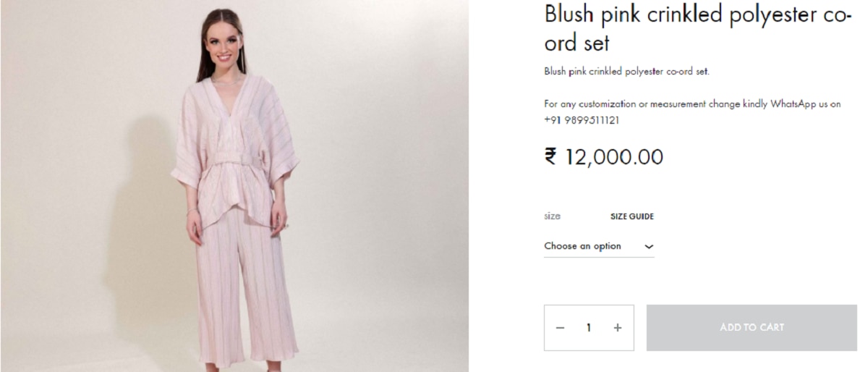Expand the 'Choose an option' size dropdown
Viewport: 868px width, 372px height.
[x=599, y=247]
